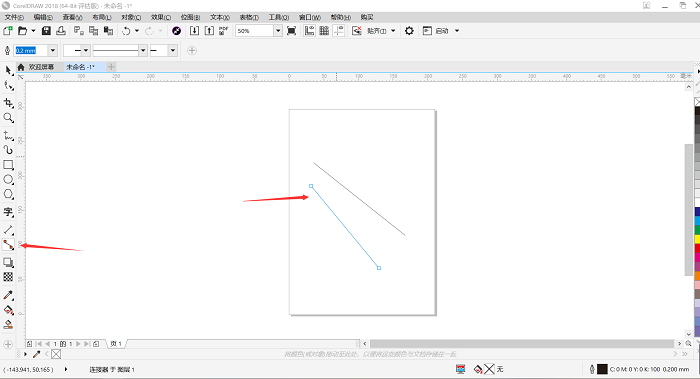Open the 对象 menu
The width and height of the screenshot is (700, 379).
click(131, 17)
